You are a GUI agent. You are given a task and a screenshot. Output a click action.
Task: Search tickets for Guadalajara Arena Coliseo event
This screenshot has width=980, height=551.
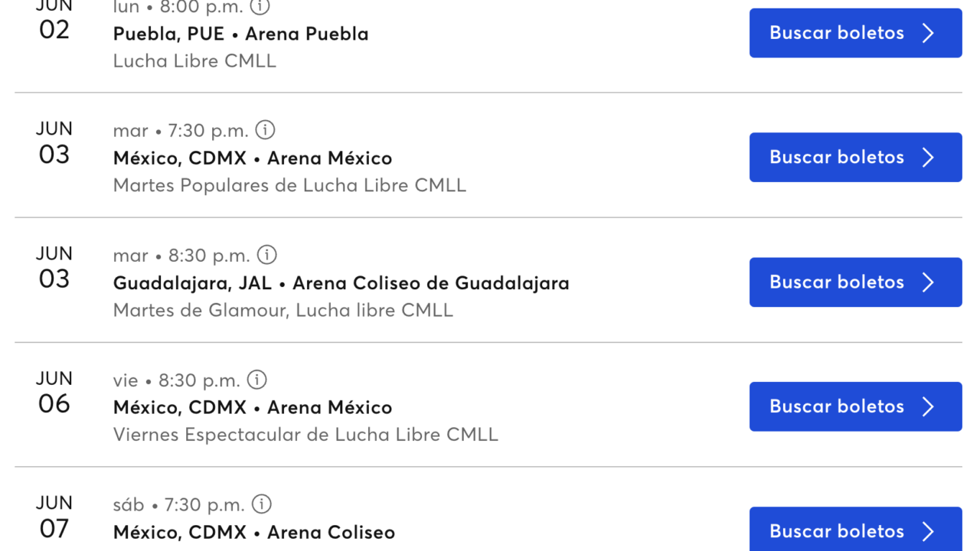pos(856,282)
